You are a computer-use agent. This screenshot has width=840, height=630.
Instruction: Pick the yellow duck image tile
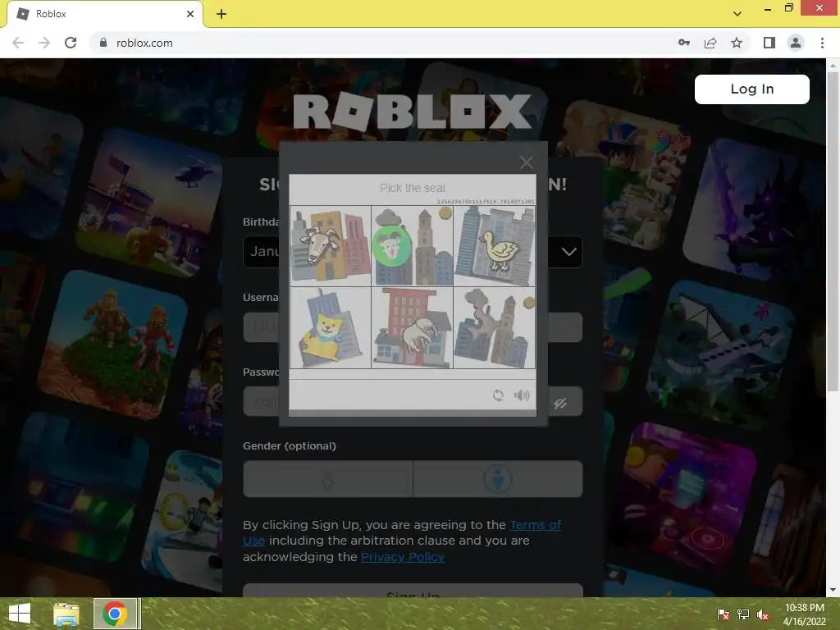(x=495, y=246)
